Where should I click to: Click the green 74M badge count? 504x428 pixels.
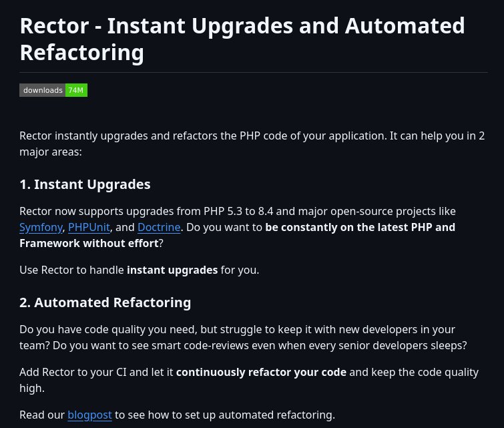point(76,90)
